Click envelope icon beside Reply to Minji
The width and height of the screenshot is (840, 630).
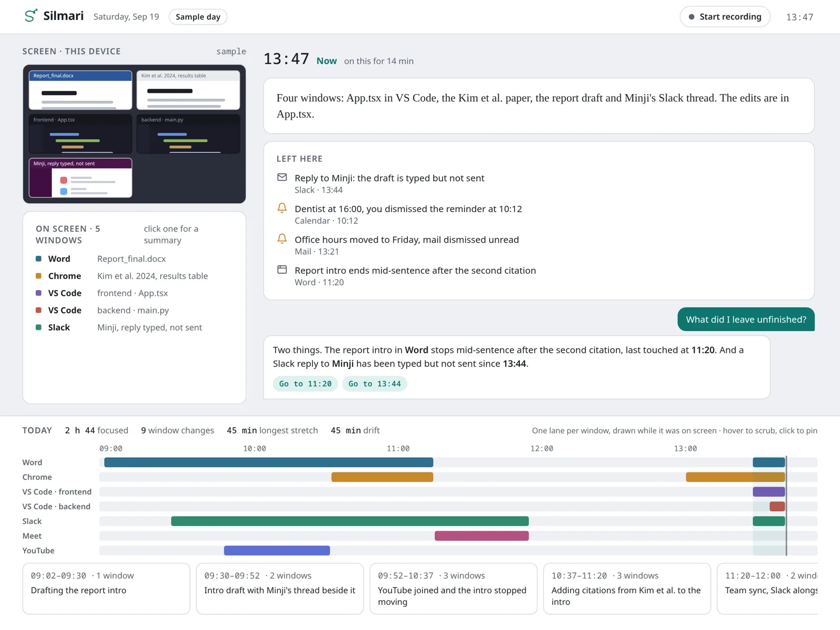pyautogui.click(x=282, y=177)
